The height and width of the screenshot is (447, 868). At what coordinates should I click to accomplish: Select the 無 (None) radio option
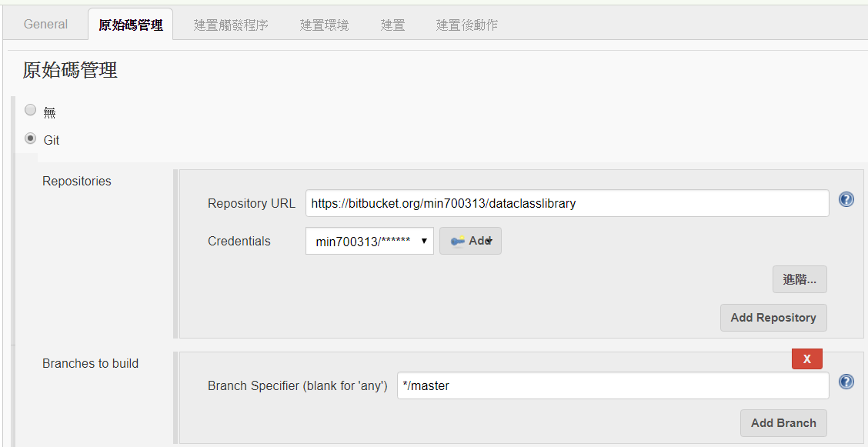(x=31, y=109)
